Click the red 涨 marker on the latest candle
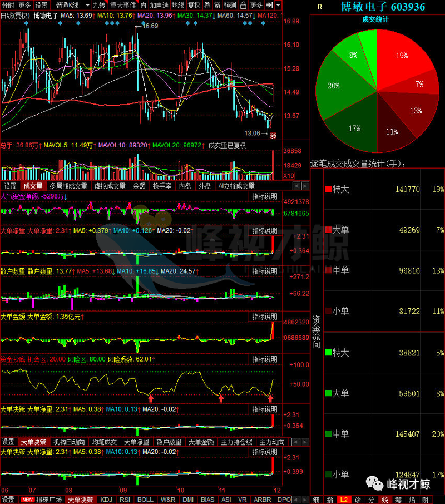This screenshot has height=504, width=445. [x=273, y=135]
